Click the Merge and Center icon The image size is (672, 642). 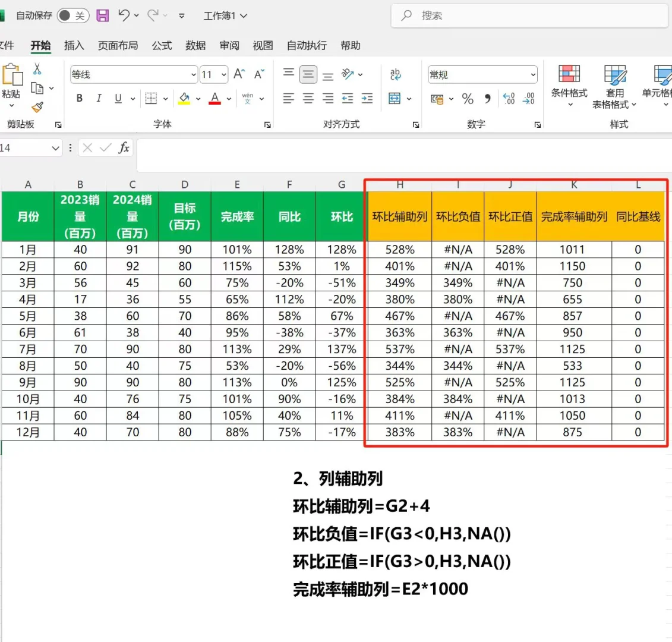click(395, 98)
